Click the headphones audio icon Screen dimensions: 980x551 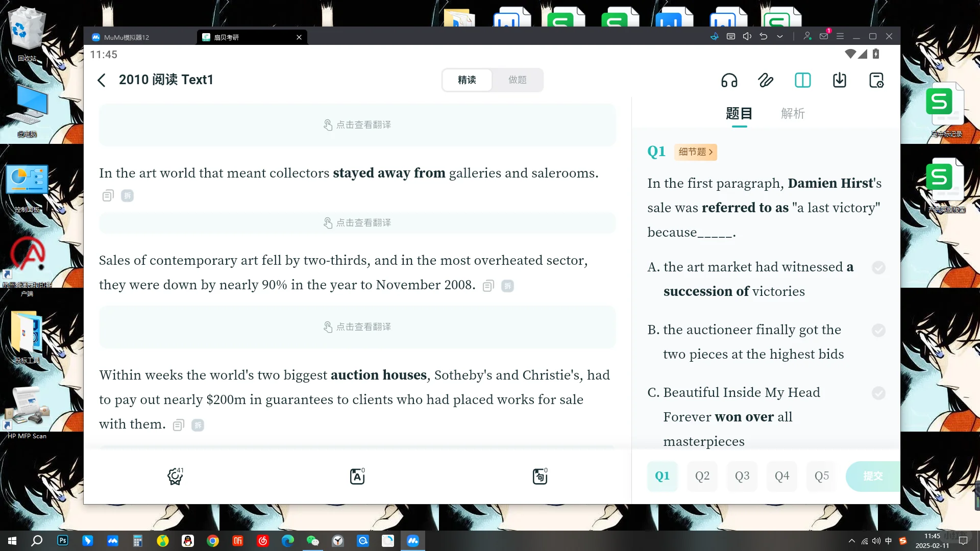729,80
